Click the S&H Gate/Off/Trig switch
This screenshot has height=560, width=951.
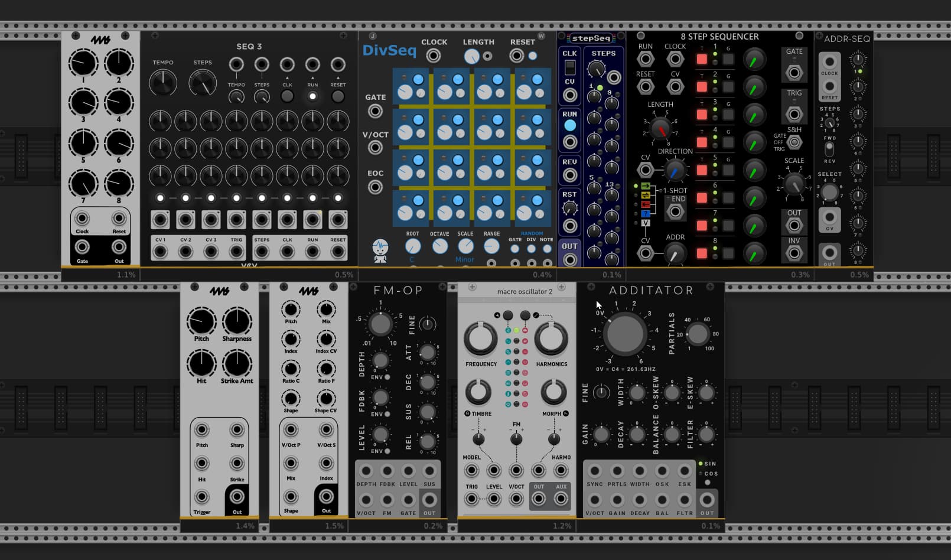(x=794, y=142)
